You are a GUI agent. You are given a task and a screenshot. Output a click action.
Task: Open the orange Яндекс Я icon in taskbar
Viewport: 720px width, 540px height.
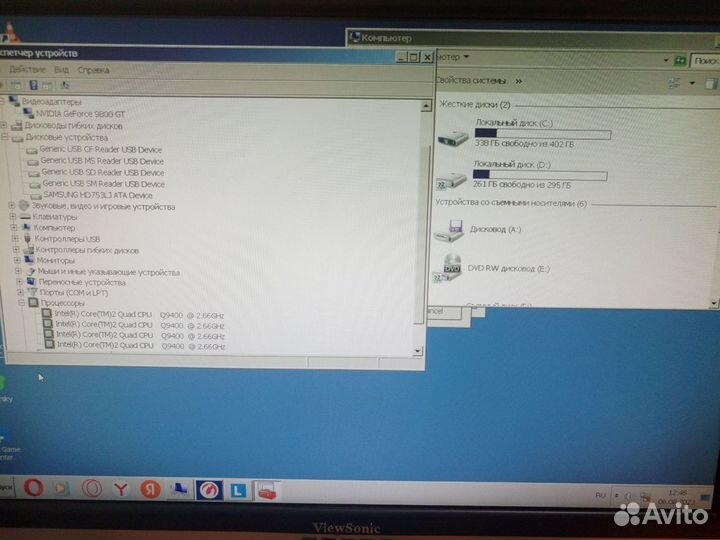pyautogui.click(x=150, y=489)
